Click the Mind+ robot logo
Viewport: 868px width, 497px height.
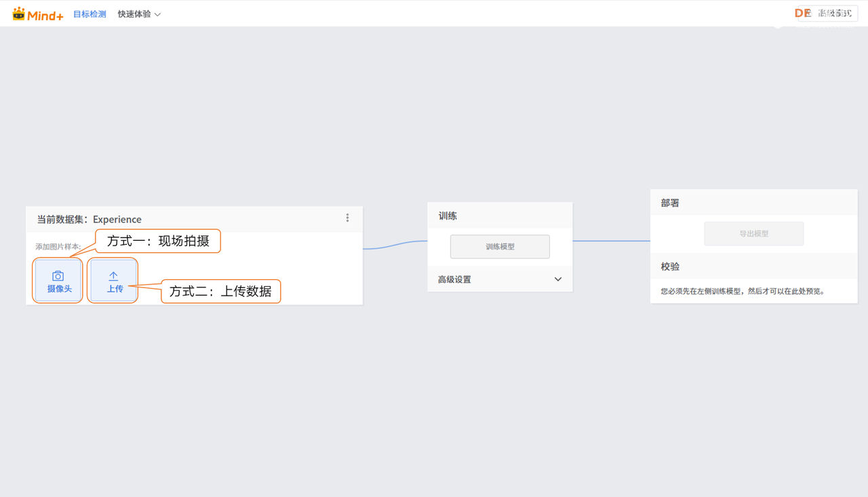pyautogui.click(x=37, y=14)
